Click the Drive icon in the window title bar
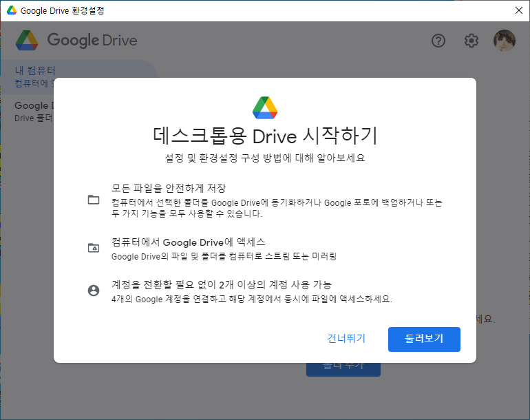The height and width of the screenshot is (420, 530). [12, 10]
